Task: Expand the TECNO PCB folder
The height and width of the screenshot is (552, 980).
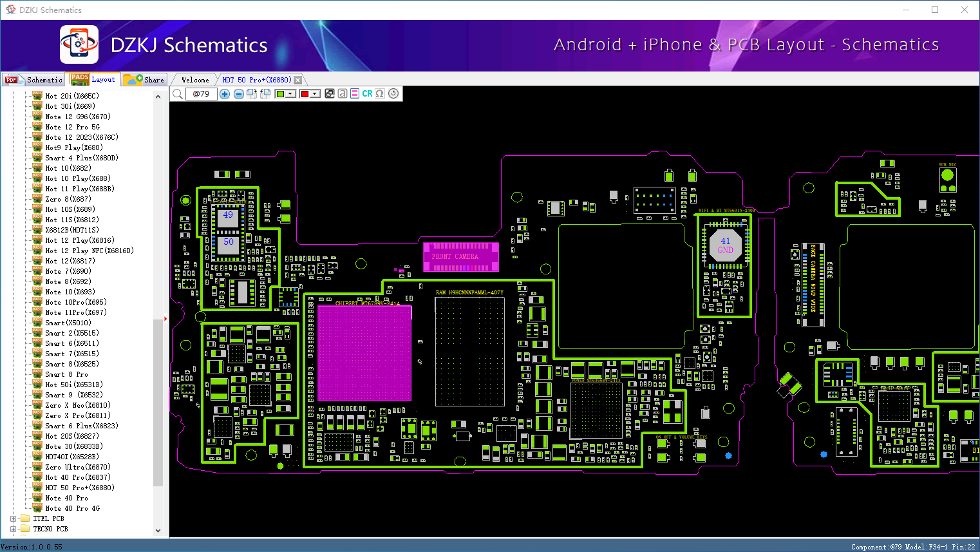Action: click(x=14, y=529)
